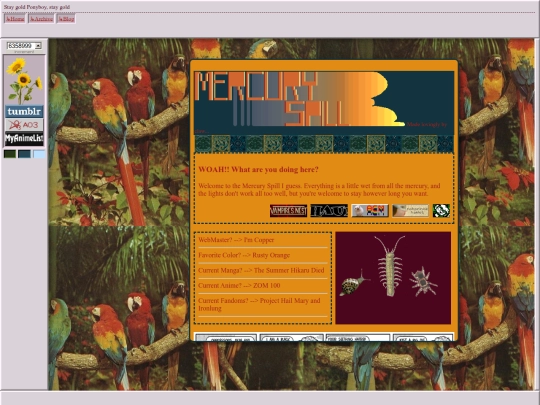This screenshot has width=540, height=405.
Task: Click the 'Stay gold Ponyboy, stay gold' header text
Action: [x=37, y=7]
